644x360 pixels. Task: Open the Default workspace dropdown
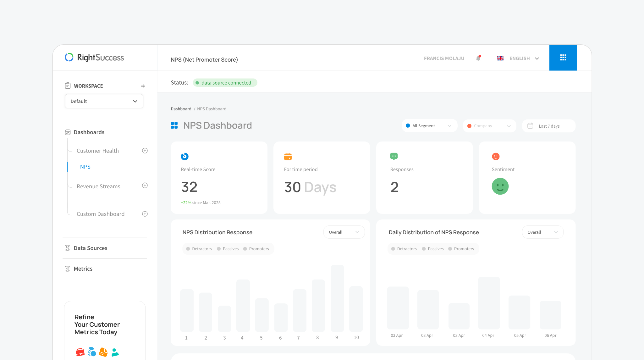[104, 101]
